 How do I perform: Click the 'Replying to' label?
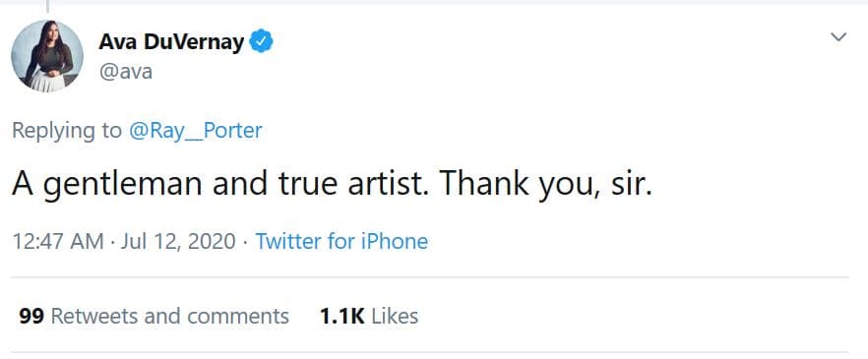tap(67, 131)
